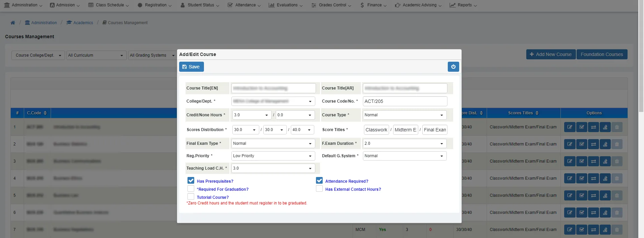Click the checkmark icon for row 5

[582, 195]
